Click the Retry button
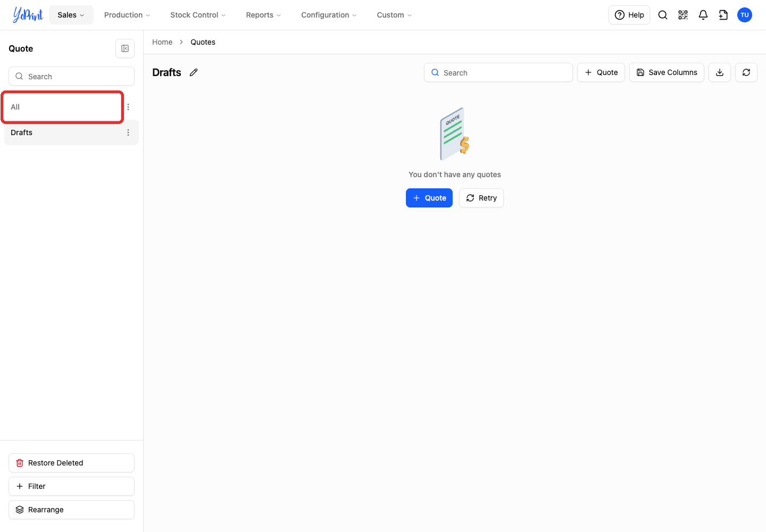Viewport: 766px width, 532px height. pyautogui.click(x=481, y=198)
